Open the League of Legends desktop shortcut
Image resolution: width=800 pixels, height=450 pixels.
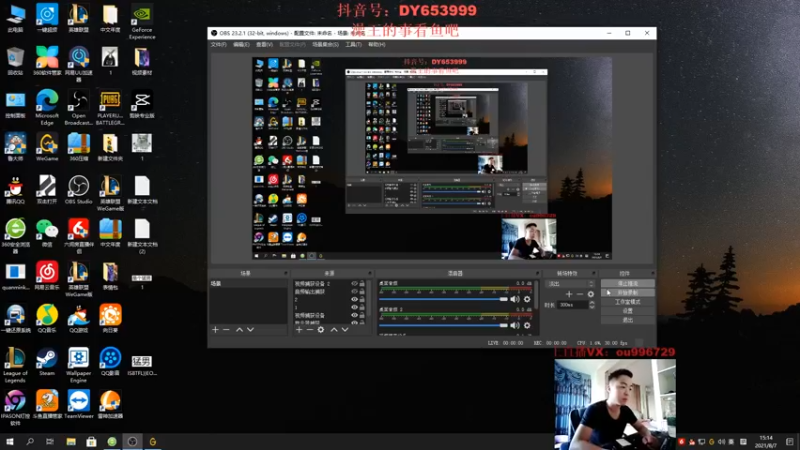15,364
